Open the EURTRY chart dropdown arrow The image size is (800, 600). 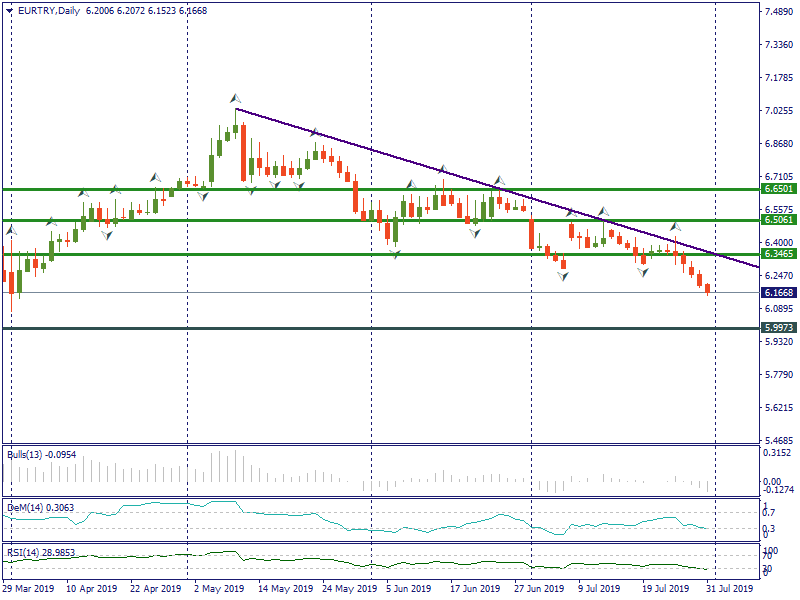coord(9,11)
